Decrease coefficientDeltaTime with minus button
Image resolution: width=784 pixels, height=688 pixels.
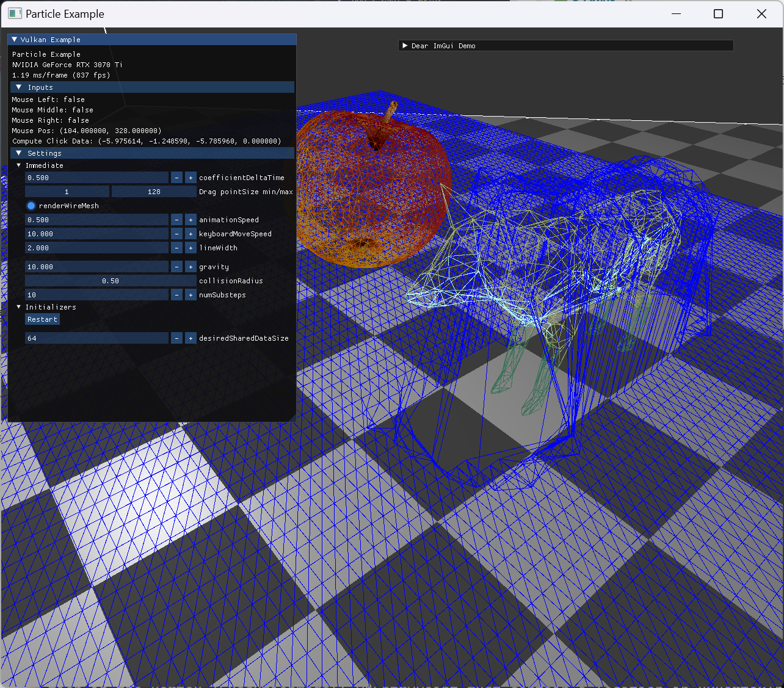pos(176,178)
